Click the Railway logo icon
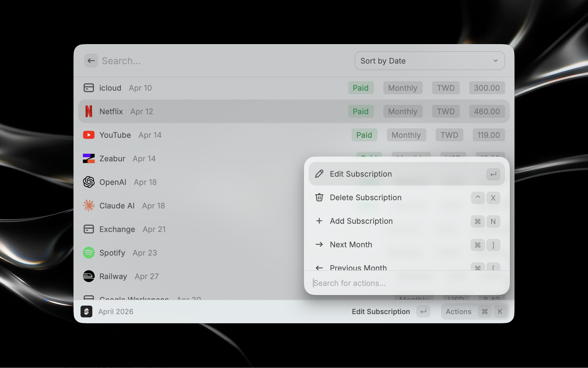Image resolution: width=588 pixels, height=368 pixels. 88,276
